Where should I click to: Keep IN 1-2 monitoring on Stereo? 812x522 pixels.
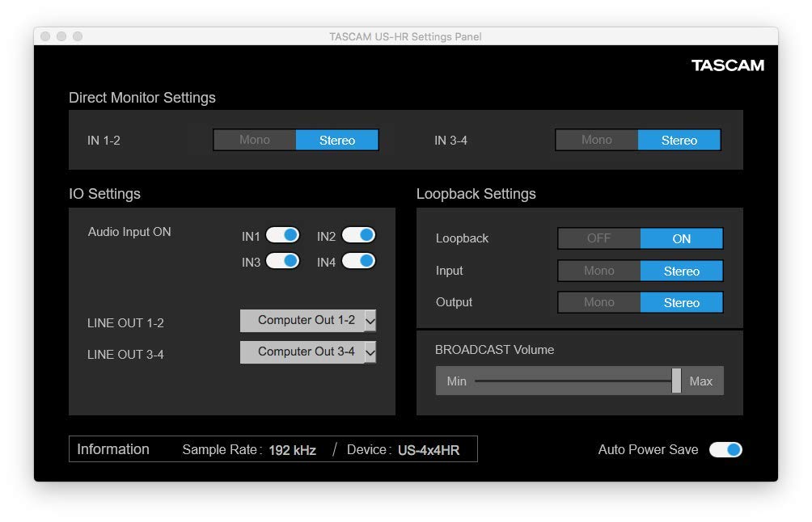click(x=337, y=140)
